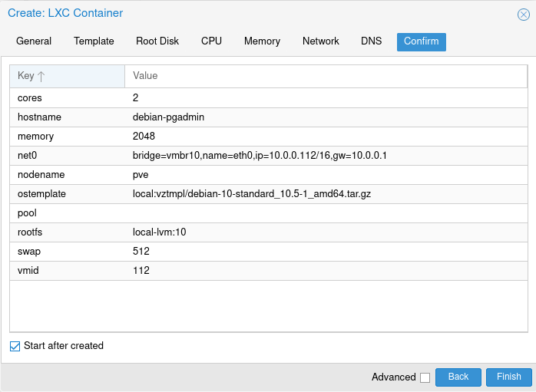This screenshot has height=392, width=536.
Task: Click the Key column sort arrow
Action: pyautogui.click(x=41, y=76)
